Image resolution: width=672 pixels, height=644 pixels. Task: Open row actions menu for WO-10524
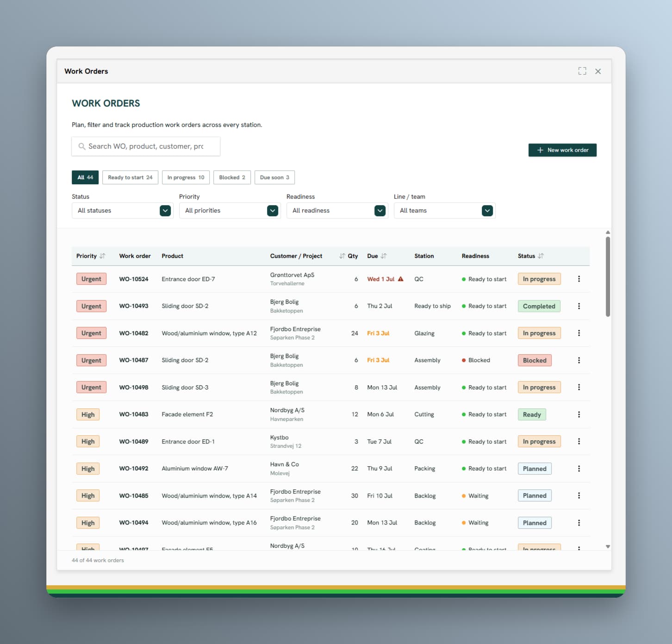(x=579, y=279)
